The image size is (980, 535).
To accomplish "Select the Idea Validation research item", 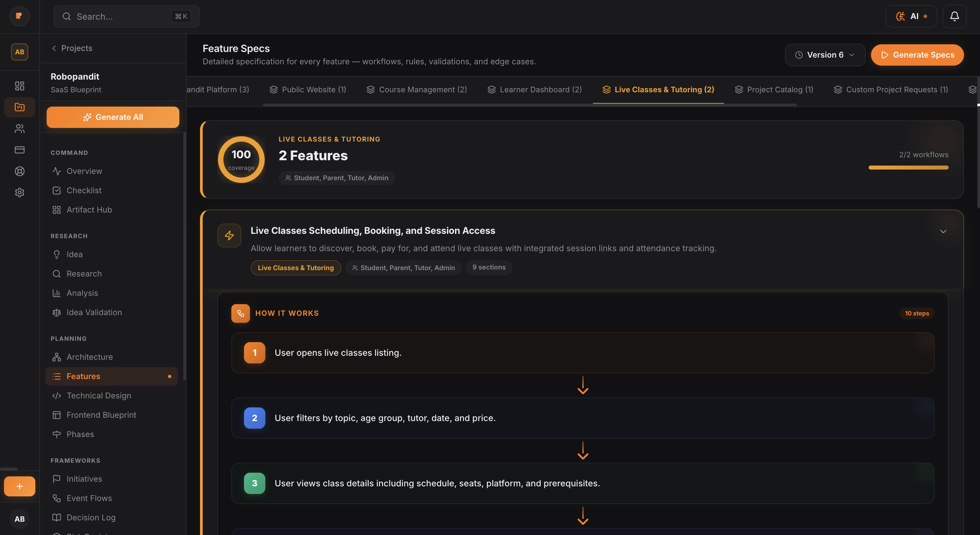I will click(94, 312).
